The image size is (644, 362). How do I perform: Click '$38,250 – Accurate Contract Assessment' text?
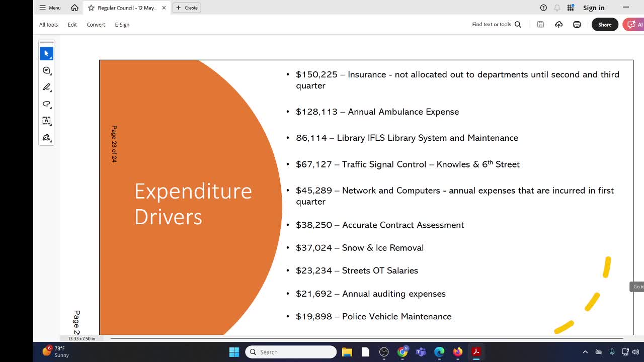tap(380, 225)
